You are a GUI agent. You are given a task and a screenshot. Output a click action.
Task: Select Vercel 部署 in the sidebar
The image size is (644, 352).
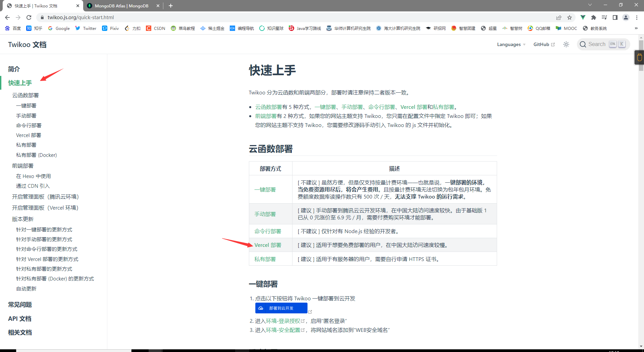click(29, 135)
